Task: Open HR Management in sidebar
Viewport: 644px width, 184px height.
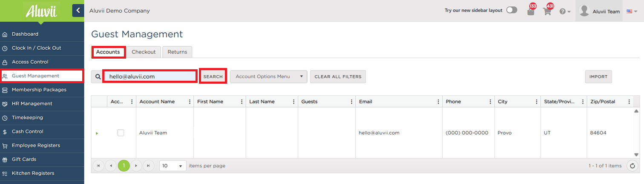Action: click(x=42, y=104)
